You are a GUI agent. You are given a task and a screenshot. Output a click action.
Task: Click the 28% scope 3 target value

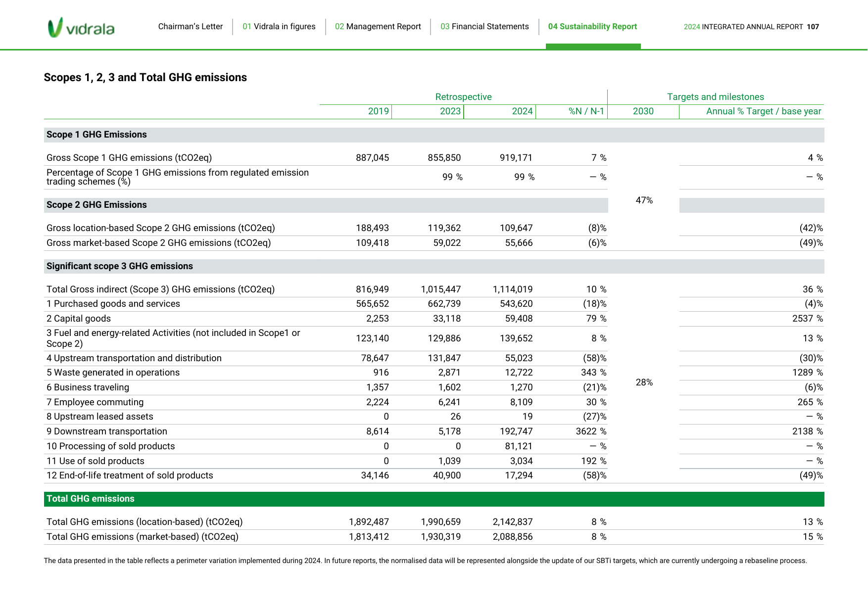click(644, 382)
